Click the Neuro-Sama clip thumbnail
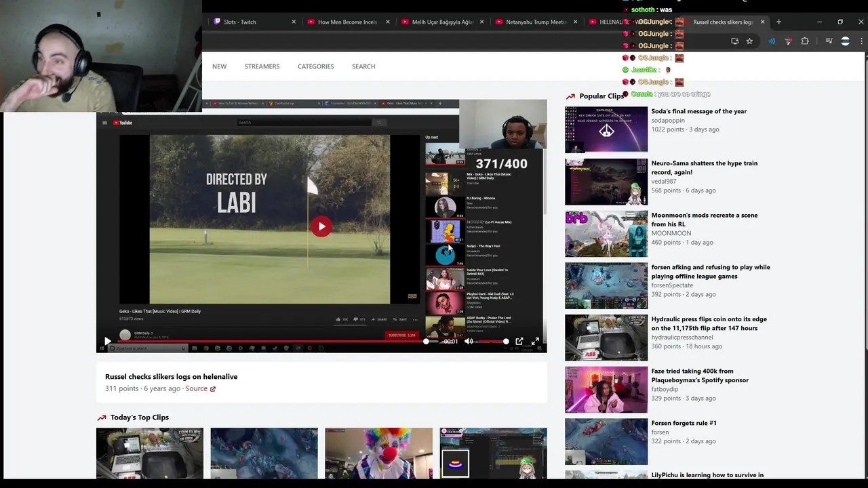The image size is (868, 488). click(606, 182)
